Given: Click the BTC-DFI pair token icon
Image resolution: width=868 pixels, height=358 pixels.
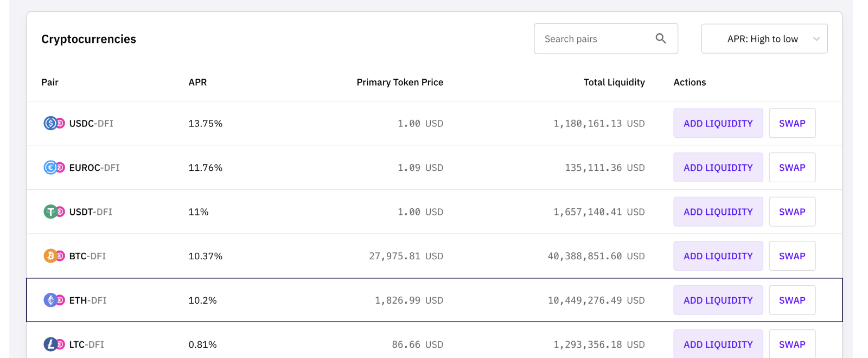Looking at the screenshot, I should 54,256.
